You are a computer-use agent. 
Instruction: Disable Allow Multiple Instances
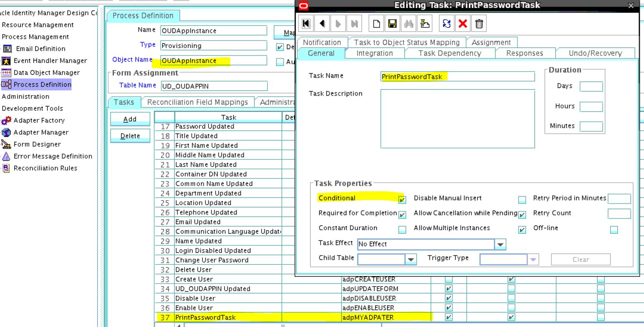tap(522, 229)
